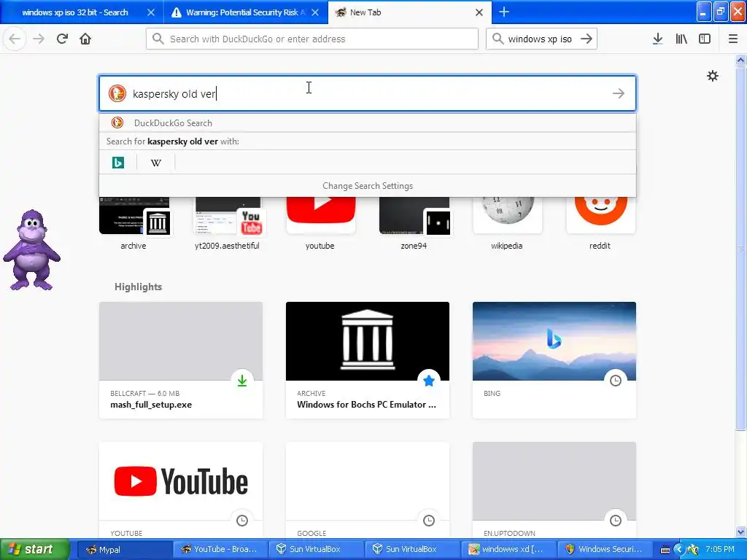Open the Google highlight card
This screenshot has height=560, width=747.
pos(368,491)
